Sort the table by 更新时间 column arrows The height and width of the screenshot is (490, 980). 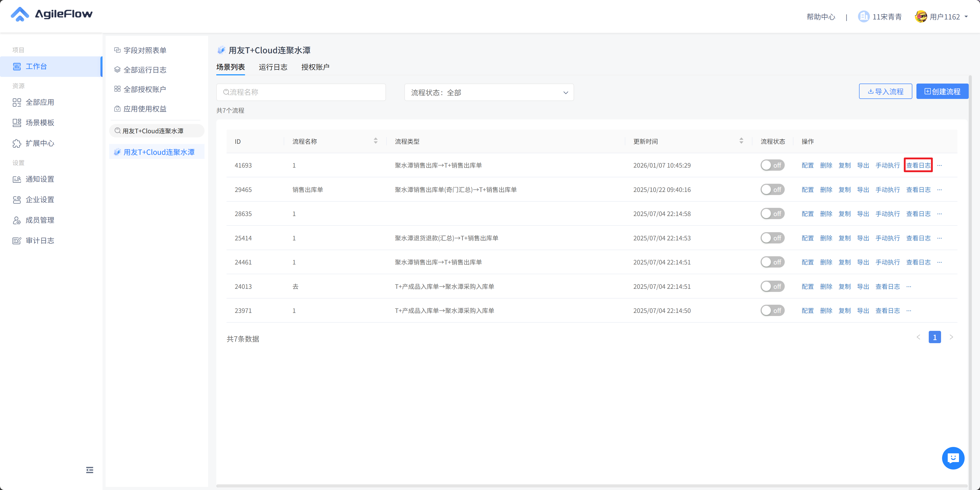[x=741, y=141]
